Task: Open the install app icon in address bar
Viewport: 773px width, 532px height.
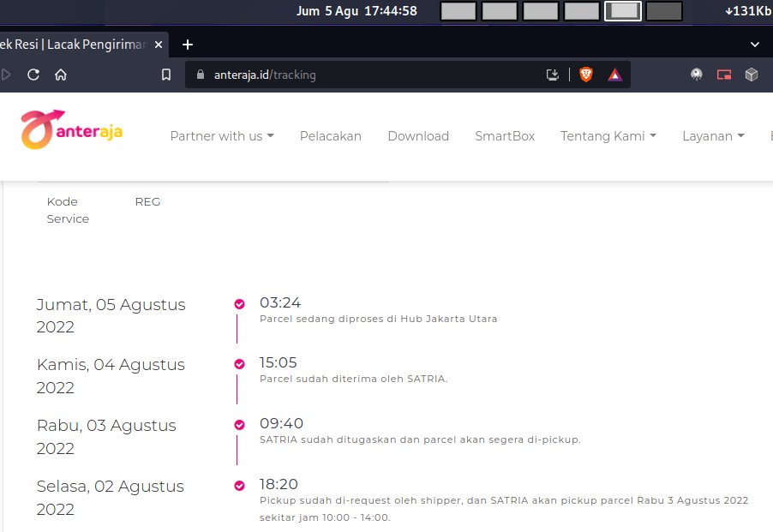Action: pos(553,75)
